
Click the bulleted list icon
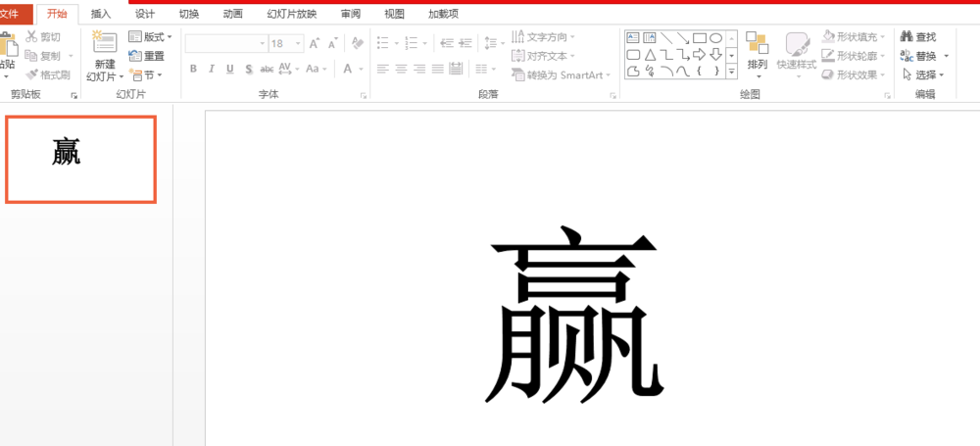(x=383, y=43)
